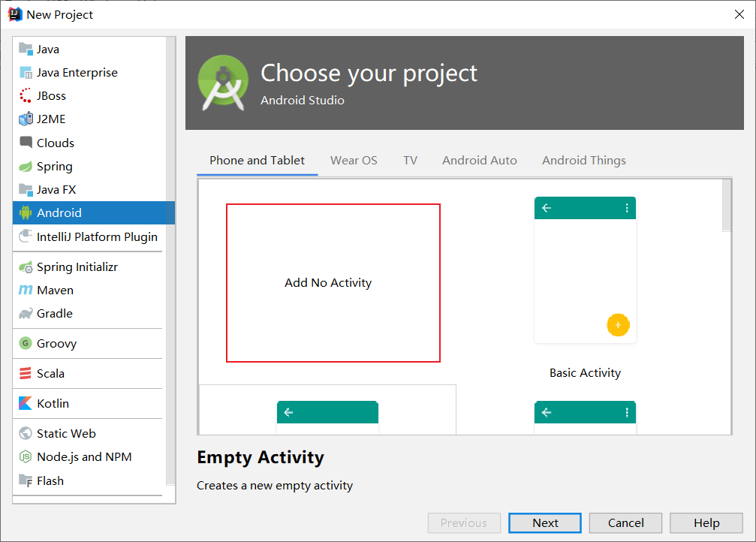This screenshot has width=756, height=542.
Task: Click the Gradle elephant icon
Action: point(26,314)
